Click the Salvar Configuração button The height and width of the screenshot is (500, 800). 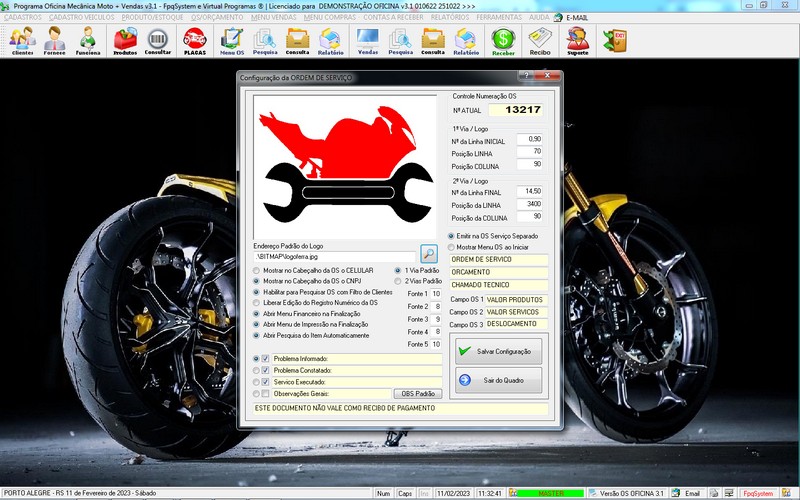click(498, 351)
